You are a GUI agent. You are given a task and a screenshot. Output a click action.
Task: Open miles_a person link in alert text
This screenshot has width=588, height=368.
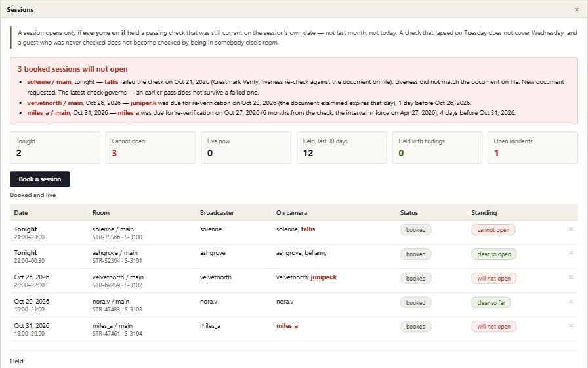tap(128, 112)
